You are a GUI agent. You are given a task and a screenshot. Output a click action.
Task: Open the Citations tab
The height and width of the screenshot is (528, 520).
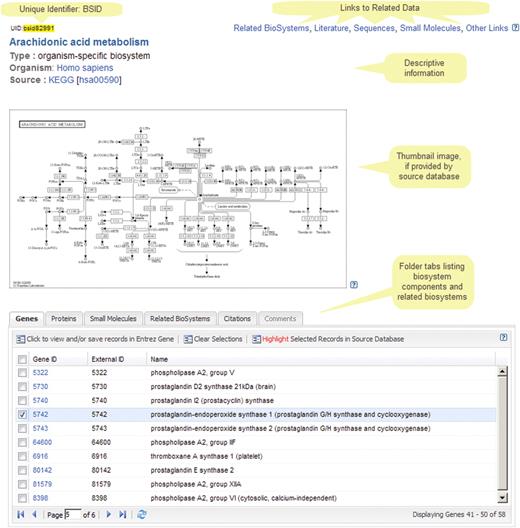coord(237,319)
